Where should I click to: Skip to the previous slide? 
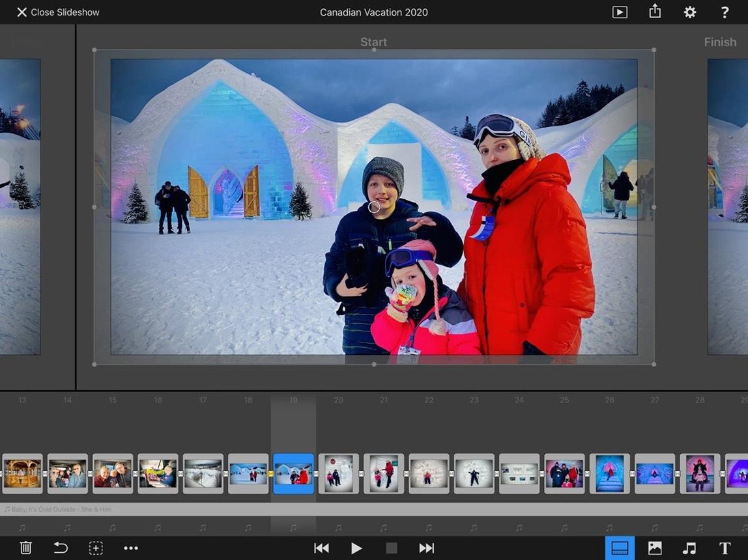click(321, 548)
